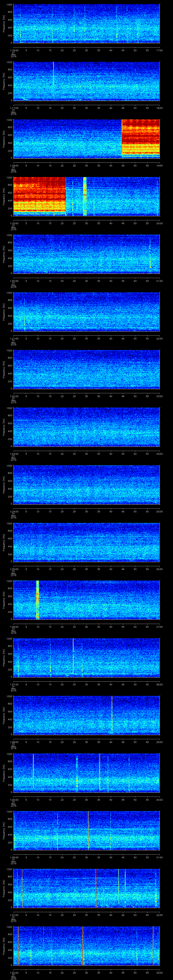The height and width of the screenshot is (980, 173).
Task: Click the spectrogram panel starting at 1:16:00
Action: click(86, 24)
